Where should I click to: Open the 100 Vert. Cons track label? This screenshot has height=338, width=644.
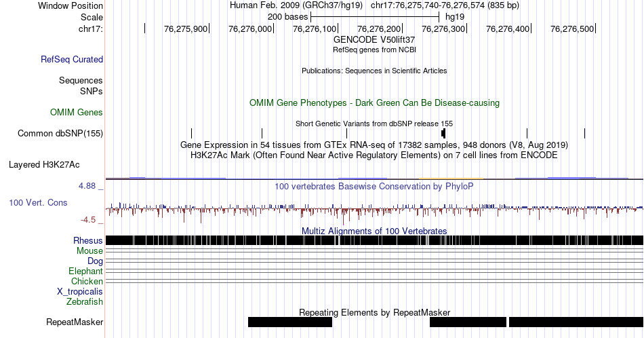(x=38, y=202)
